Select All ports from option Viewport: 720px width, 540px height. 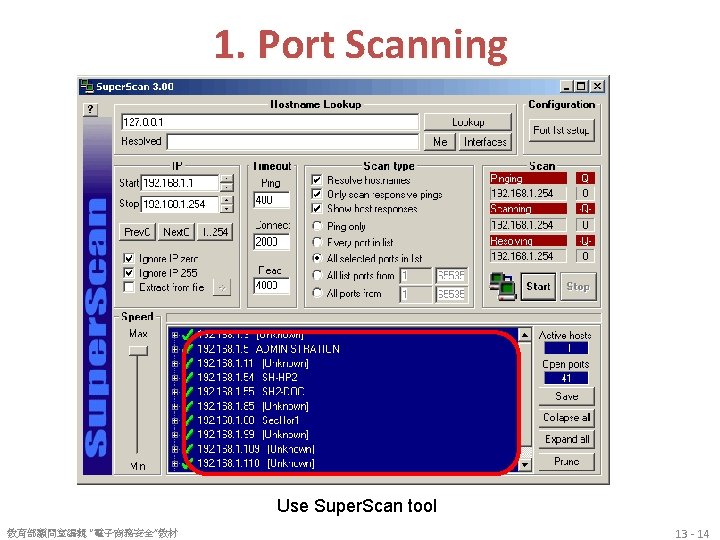317,293
